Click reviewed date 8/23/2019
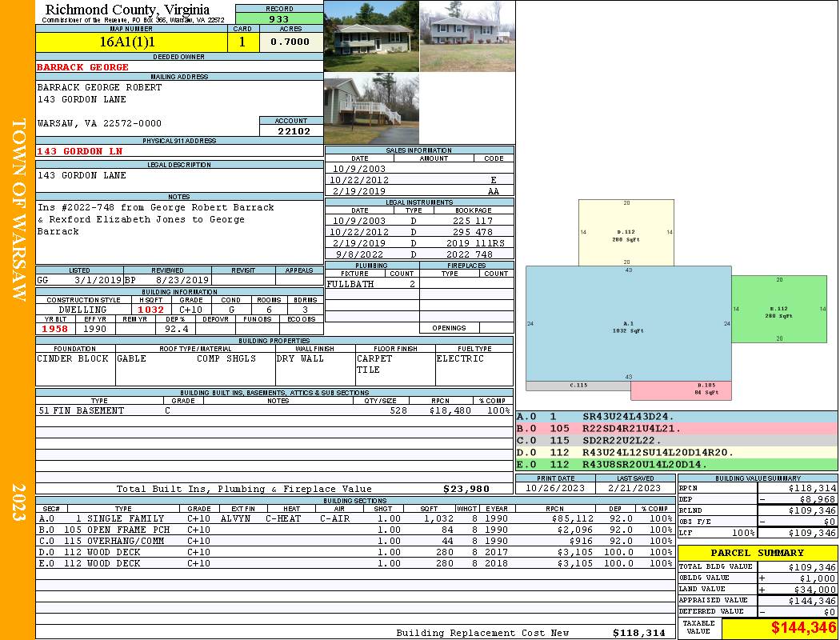This screenshot has width=840, height=640. click(182, 280)
